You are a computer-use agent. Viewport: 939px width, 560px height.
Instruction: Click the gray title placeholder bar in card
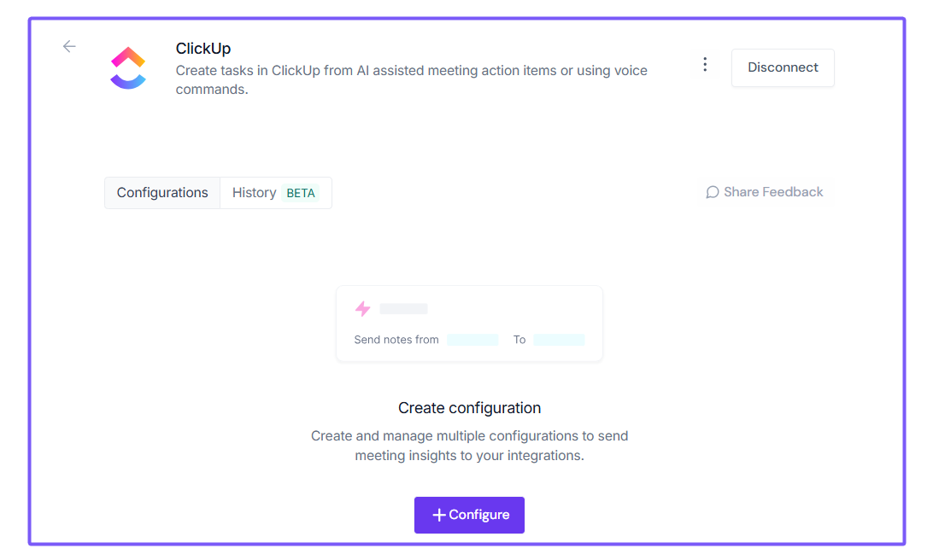tap(403, 309)
